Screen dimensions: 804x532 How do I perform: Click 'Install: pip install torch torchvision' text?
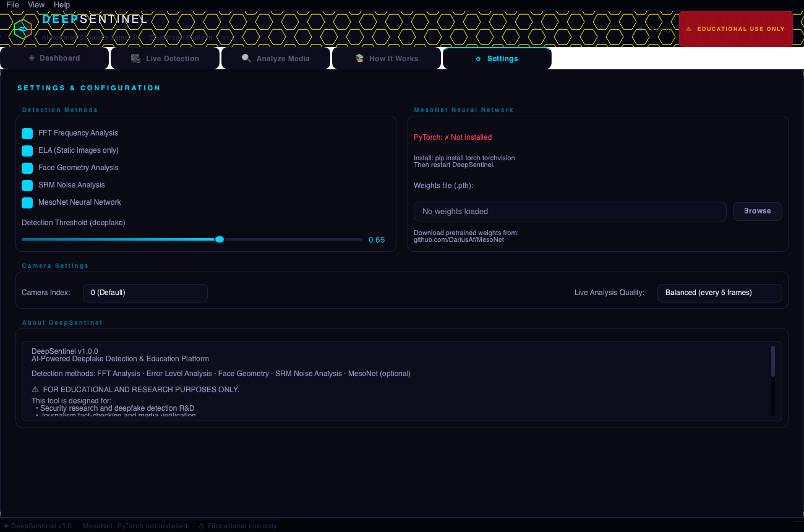[464, 158]
